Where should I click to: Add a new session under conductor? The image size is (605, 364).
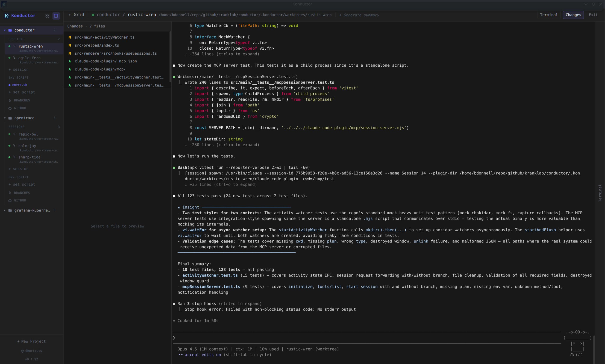coord(18,69)
